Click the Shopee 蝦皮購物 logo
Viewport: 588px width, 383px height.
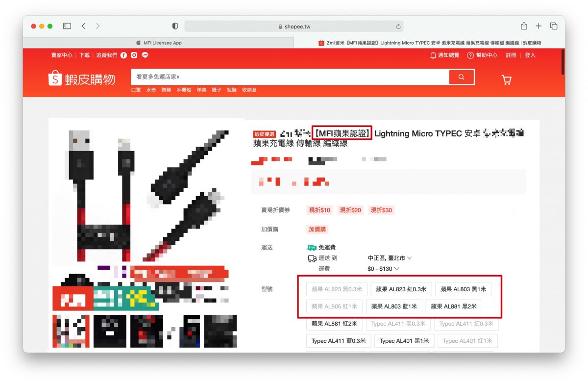(x=82, y=78)
